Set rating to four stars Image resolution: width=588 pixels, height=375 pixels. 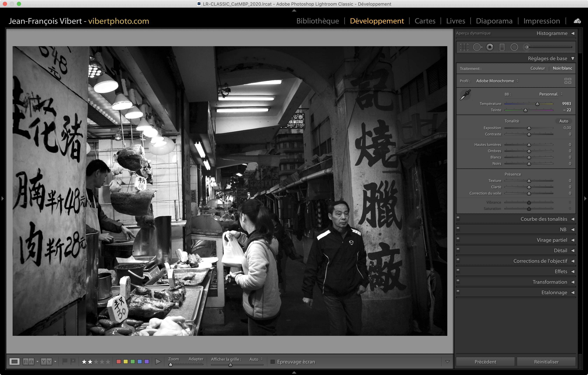[x=102, y=362]
